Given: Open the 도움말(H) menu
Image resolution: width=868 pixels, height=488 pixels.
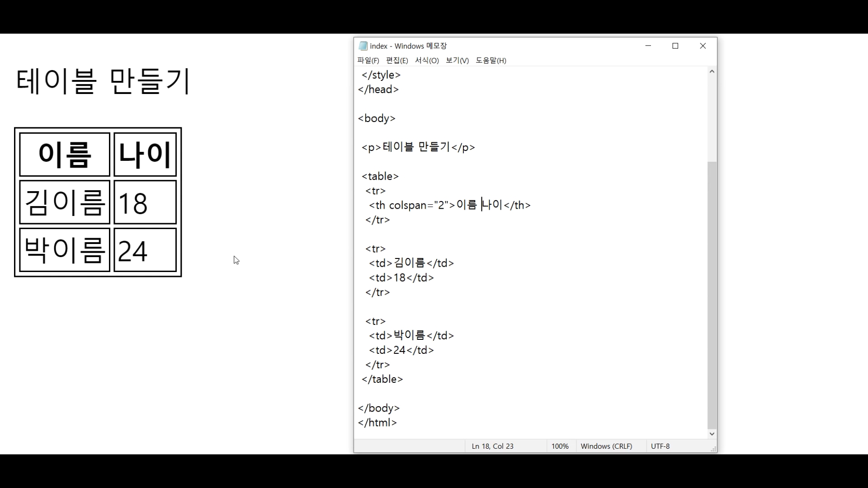Looking at the screenshot, I should coord(491,61).
